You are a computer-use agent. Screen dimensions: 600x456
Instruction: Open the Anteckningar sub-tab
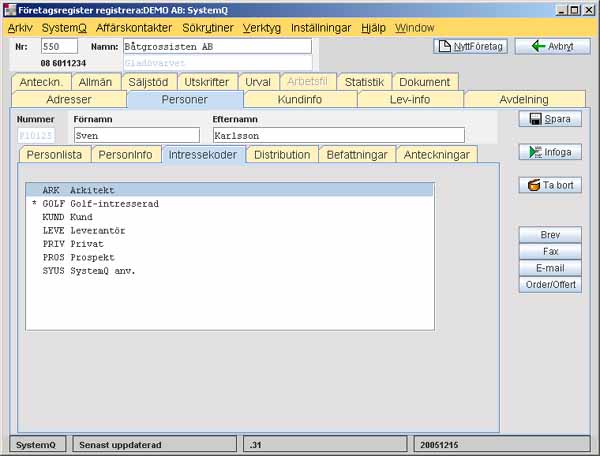437,155
